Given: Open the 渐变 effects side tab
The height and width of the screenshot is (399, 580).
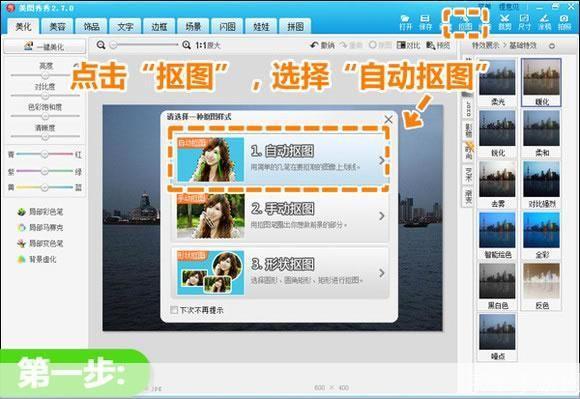Looking at the screenshot, I should tap(468, 196).
